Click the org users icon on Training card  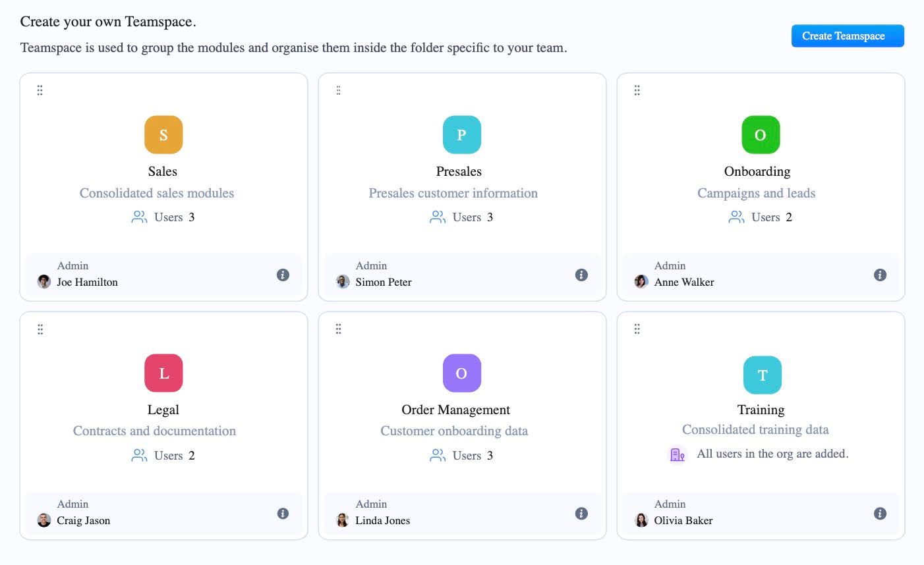[677, 454]
